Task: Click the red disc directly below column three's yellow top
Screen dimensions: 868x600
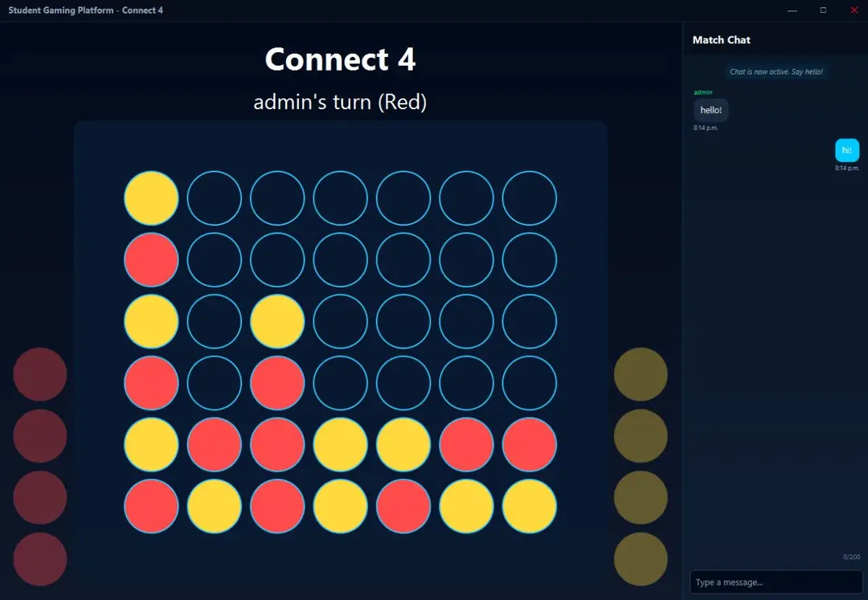Action: pyautogui.click(x=277, y=382)
